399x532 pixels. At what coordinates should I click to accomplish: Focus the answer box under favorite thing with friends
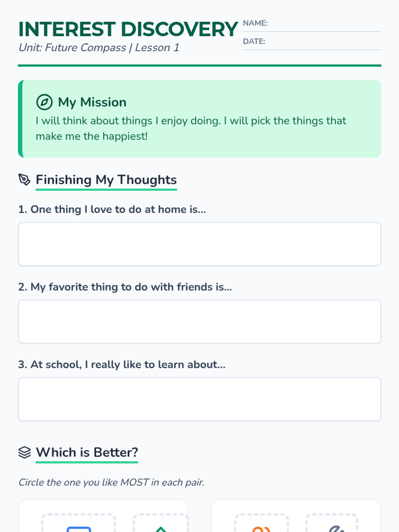199,322
